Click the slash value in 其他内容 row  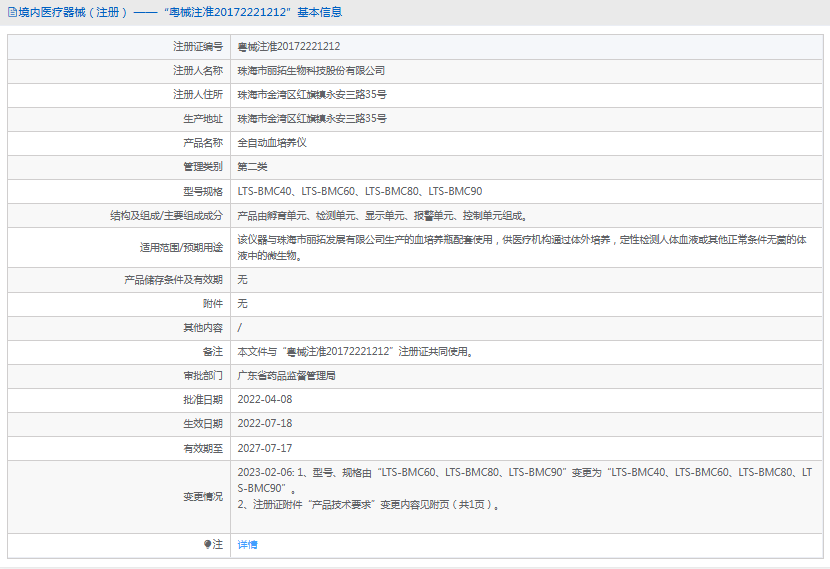click(240, 328)
